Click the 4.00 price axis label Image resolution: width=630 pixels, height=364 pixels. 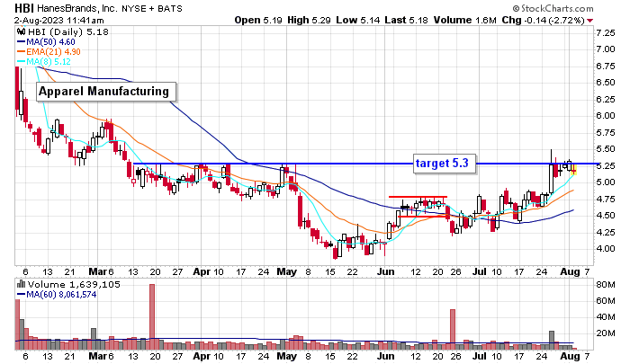(606, 249)
